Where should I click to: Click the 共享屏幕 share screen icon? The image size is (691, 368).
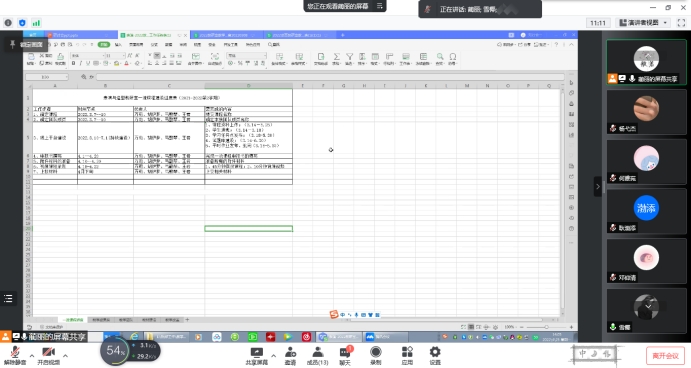(x=256, y=356)
